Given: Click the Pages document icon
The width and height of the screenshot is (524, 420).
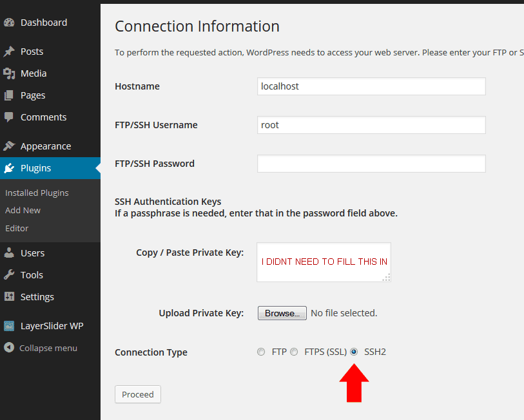Looking at the screenshot, I should (9, 95).
